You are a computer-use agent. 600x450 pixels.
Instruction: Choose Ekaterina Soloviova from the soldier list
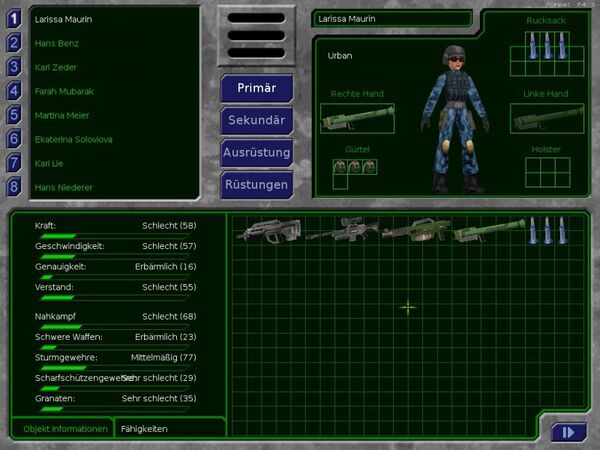(x=73, y=139)
